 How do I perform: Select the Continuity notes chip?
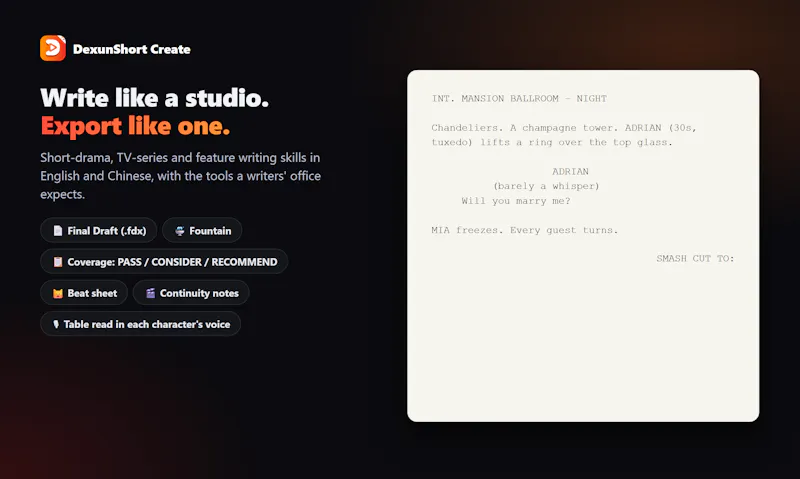(x=191, y=293)
